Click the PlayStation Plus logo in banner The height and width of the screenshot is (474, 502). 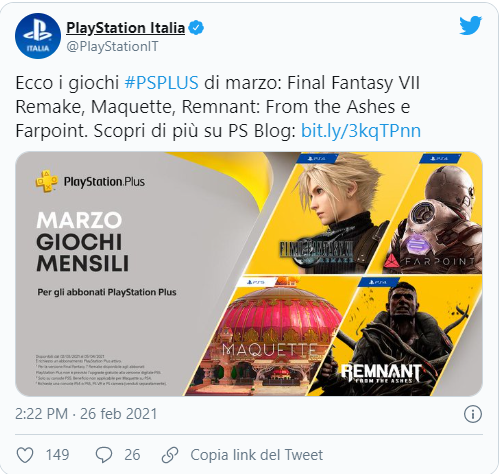90,182
